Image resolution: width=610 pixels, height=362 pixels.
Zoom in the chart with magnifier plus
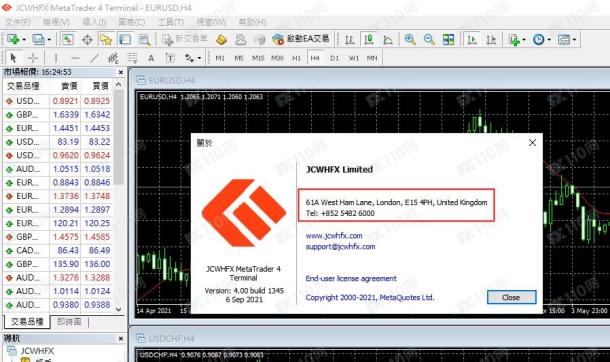[x=410, y=39]
